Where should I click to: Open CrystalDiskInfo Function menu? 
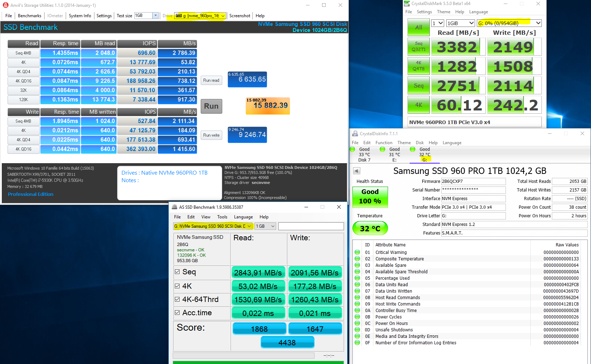(384, 143)
